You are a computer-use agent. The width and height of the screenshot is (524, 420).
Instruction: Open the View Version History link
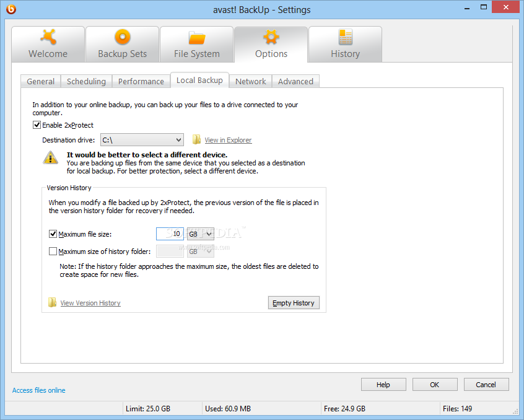click(x=90, y=303)
